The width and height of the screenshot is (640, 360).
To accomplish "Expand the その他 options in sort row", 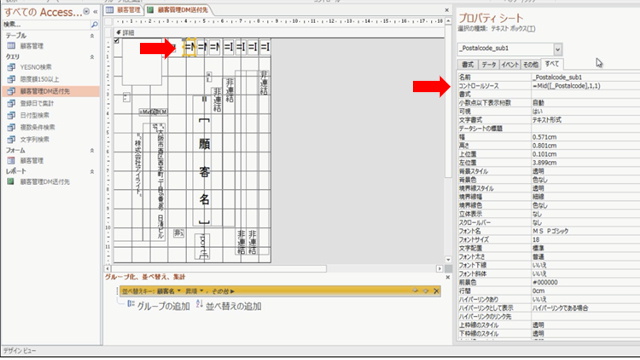I will [x=223, y=291].
